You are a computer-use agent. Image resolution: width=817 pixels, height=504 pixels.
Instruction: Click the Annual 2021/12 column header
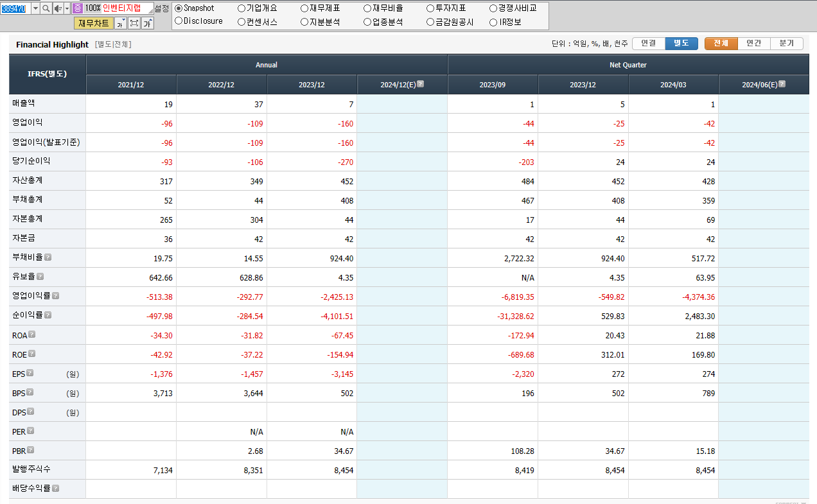(131, 85)
